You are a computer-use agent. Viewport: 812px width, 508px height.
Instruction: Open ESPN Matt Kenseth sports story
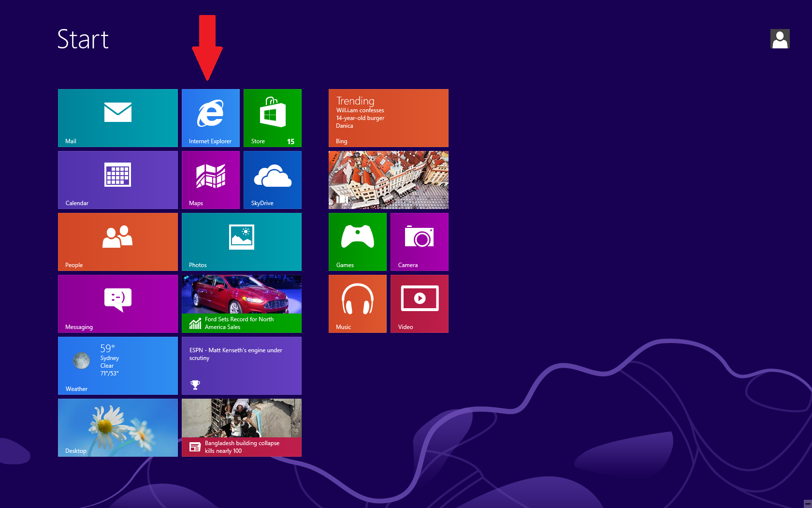coord(241,365)
